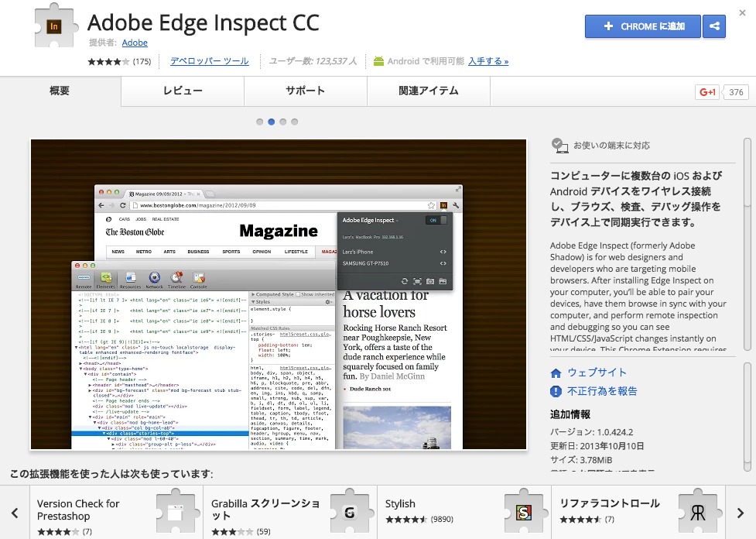Open the share icon beside CHROME に追加

point(713,26)
